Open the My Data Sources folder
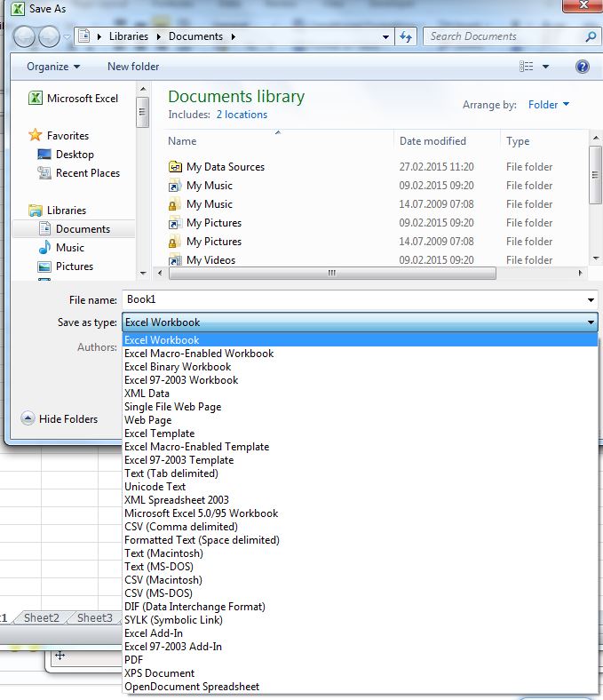This screenshot has width=603, height=700. [225, 167]
